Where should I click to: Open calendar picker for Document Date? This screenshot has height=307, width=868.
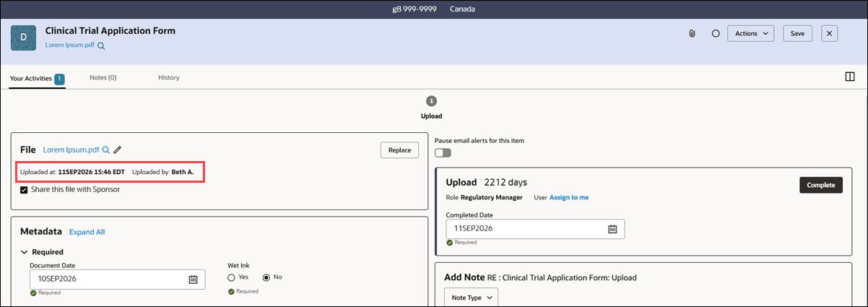(x=193, y=279)
